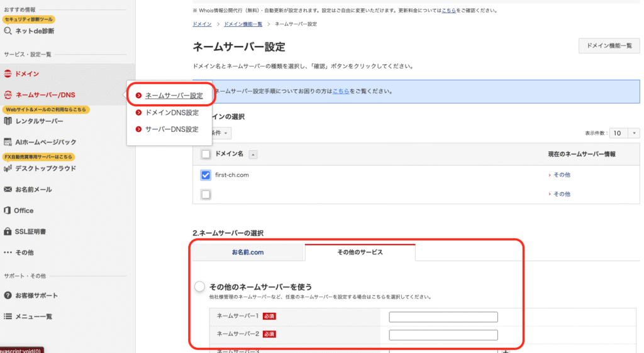The height and width of the screenshot is (353, 644).
Task: Click the DNS icon beside ネームサーバー/DNS
Action: (x=8, y=95)
